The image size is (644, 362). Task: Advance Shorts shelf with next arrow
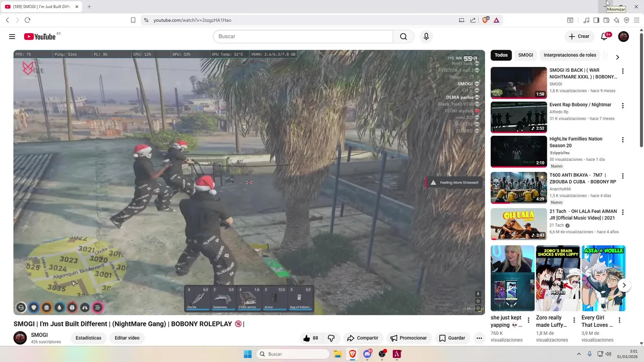[624, 285]
